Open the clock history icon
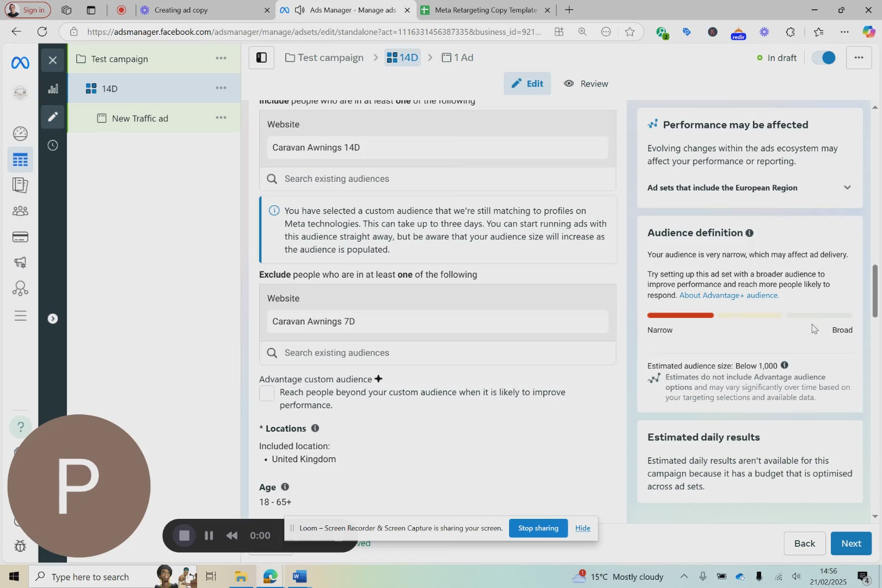This screenshot has height=588, width=882. tap(53, 145)
